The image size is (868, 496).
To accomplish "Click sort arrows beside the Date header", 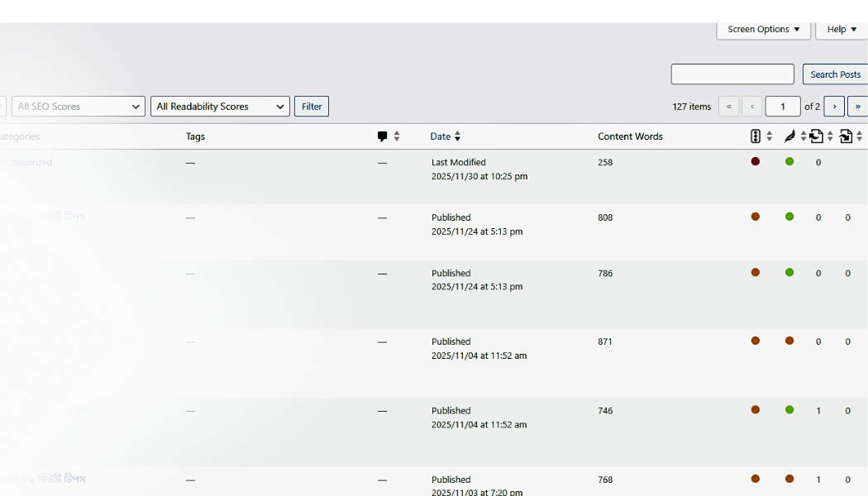I will tap(458, 136).
